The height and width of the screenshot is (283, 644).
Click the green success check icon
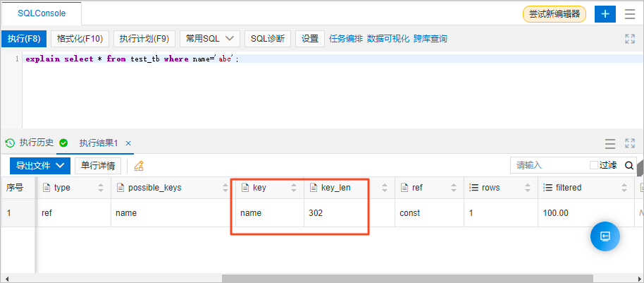(x=63, y=143)
